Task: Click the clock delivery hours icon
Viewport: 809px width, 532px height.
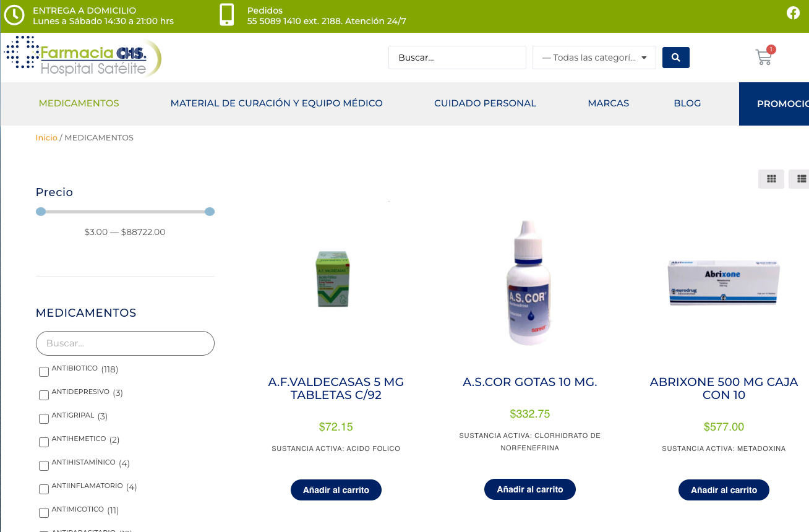Action: pyautogui.click(x=14, y=15)
